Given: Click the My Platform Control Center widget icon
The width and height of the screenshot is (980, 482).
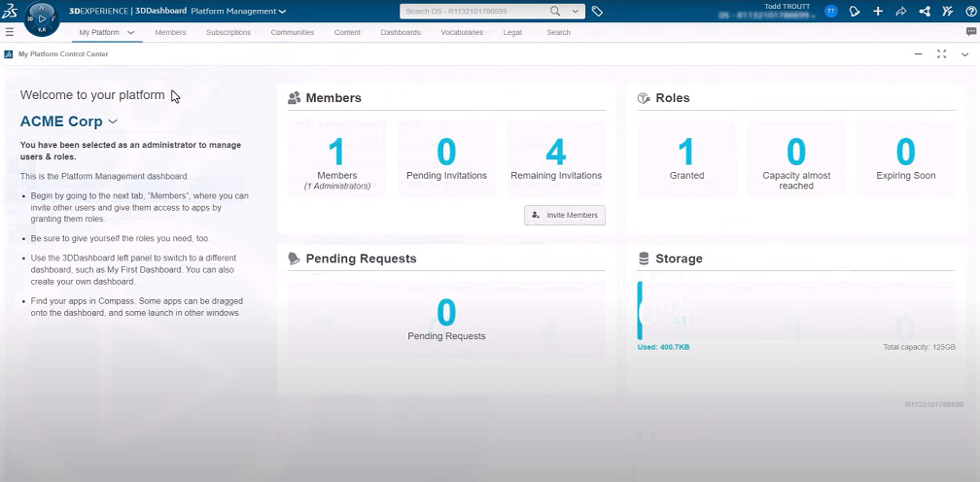Looking at the screenshot, I should tap(9, 54).
